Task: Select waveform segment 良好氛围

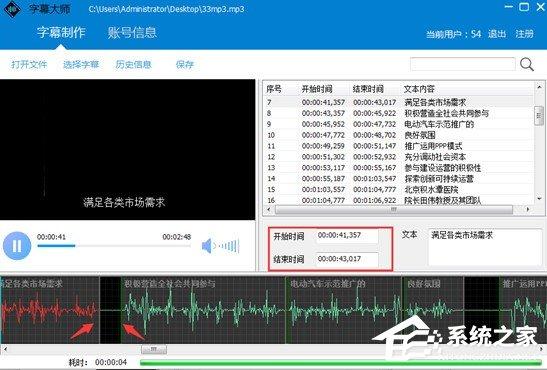Action: 433,310
